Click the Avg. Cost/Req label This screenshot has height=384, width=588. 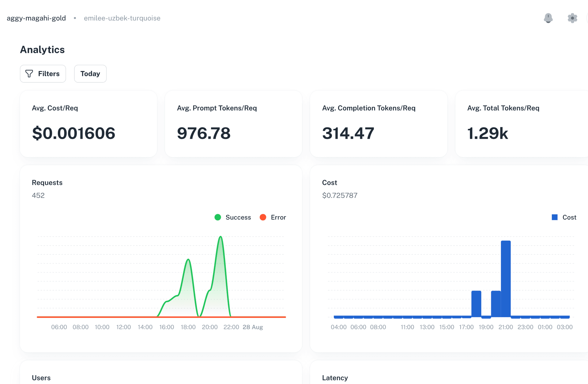55,108
